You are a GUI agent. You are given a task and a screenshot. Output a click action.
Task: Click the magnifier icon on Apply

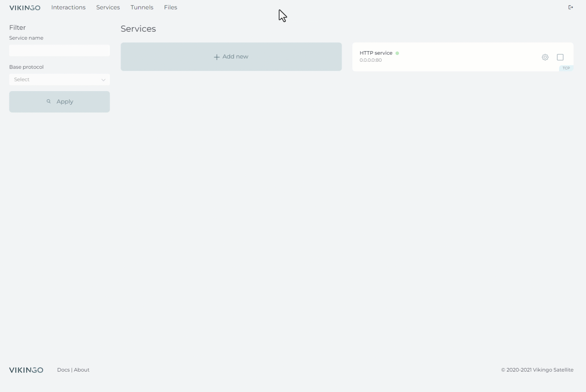49,101
